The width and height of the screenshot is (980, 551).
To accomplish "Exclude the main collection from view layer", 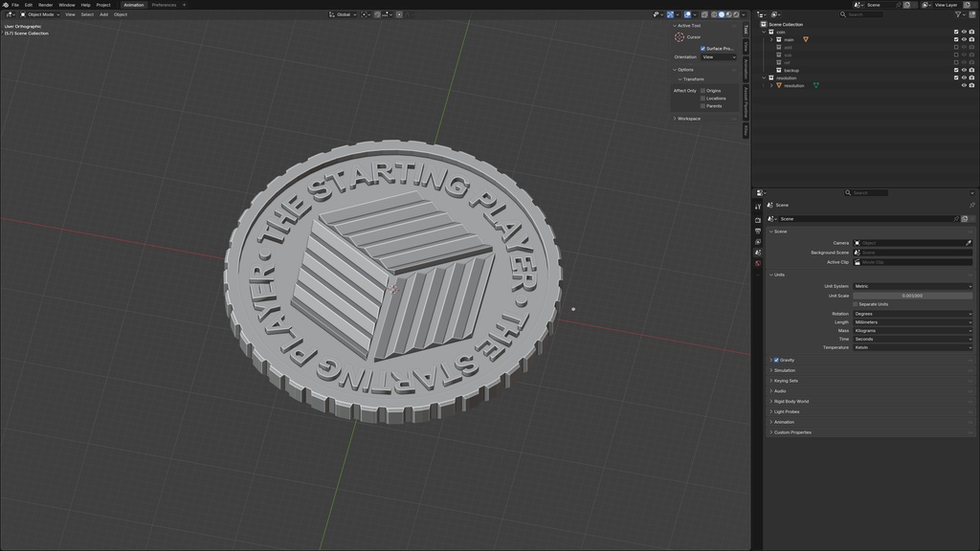I will [956, 39].
